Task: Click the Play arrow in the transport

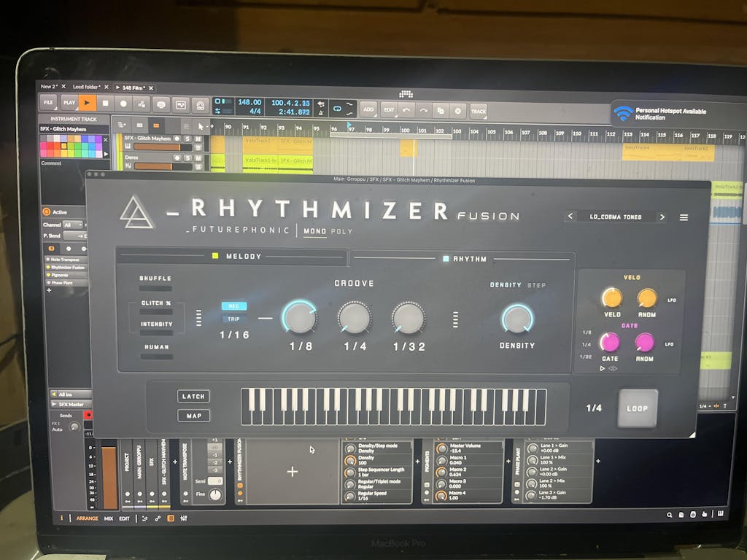Action: [x=86, y=103]
